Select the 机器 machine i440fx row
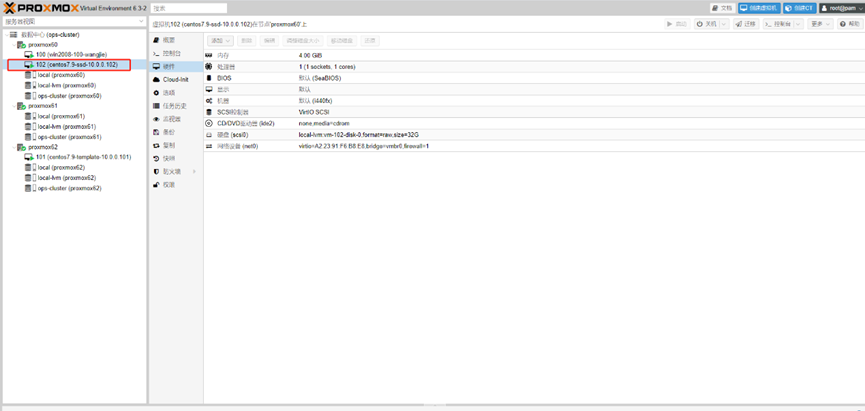Viewport: 865px width, 411px height. [534, 101]
